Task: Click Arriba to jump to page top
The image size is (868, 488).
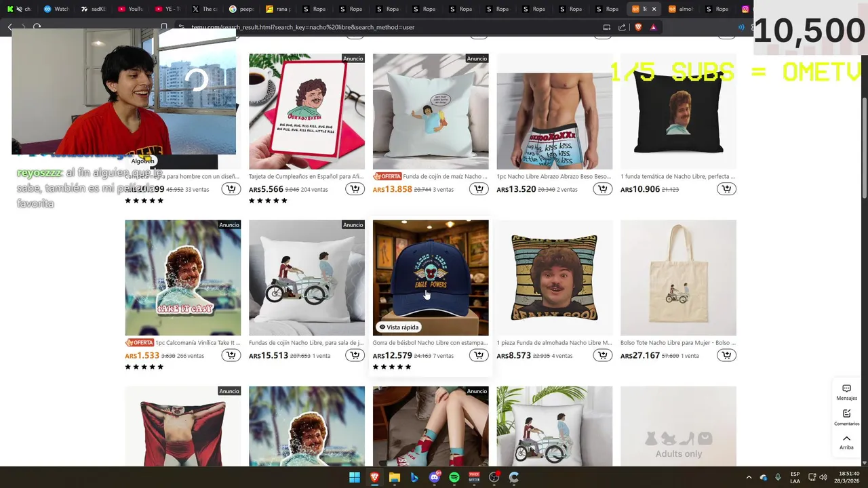Action: [846, 442]
